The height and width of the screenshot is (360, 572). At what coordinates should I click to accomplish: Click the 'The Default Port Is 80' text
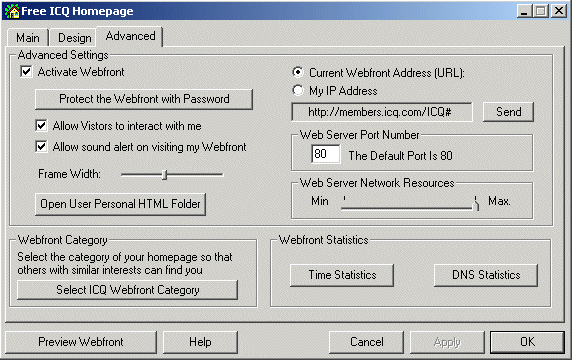(x=400, y=156)
